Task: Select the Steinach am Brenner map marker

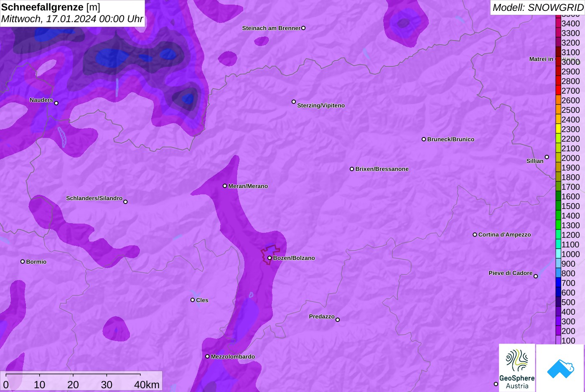Action: (x=303, y=28)
